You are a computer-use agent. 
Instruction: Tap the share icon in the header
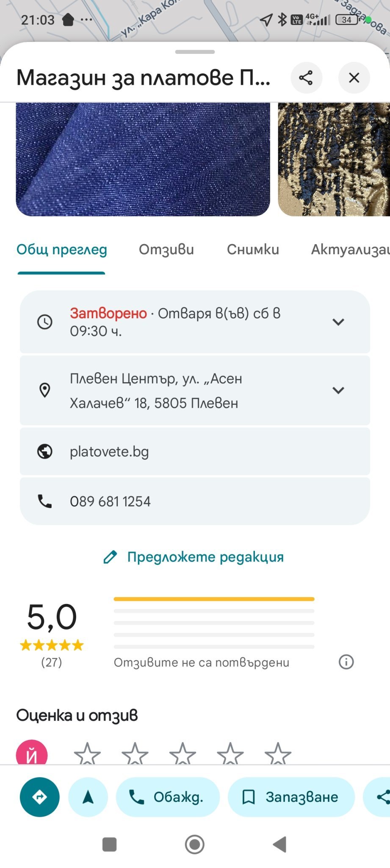pos(306,78)
